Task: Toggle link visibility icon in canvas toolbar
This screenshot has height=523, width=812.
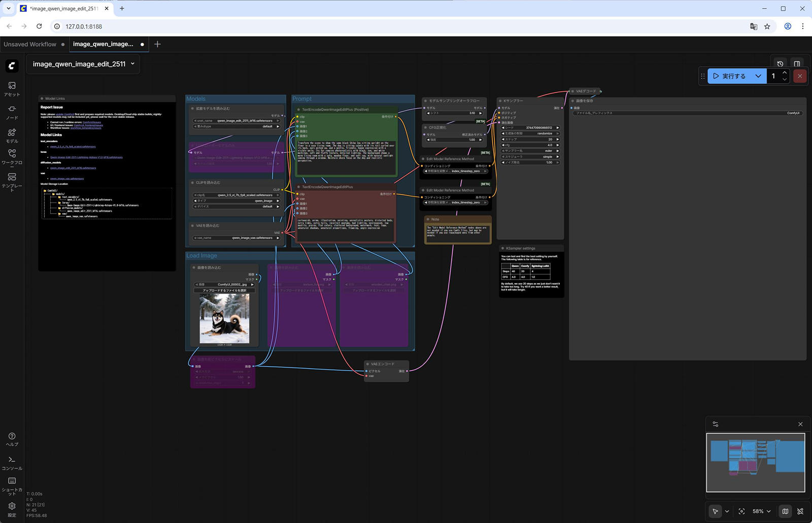Action: [x=800, y=511]
